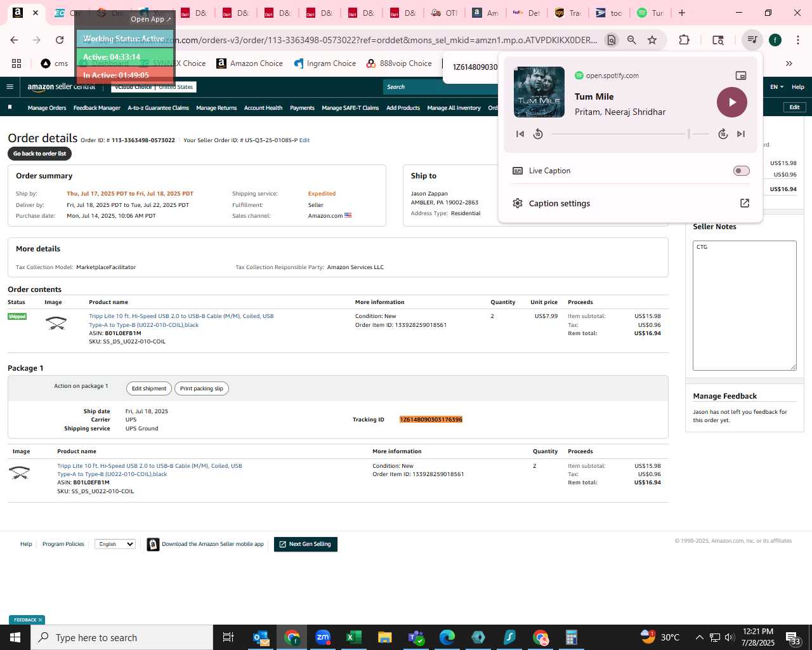Open the Help link in header
Image resolution: width=812 pixels, height=650 pixels.
(x=798, y=87)
